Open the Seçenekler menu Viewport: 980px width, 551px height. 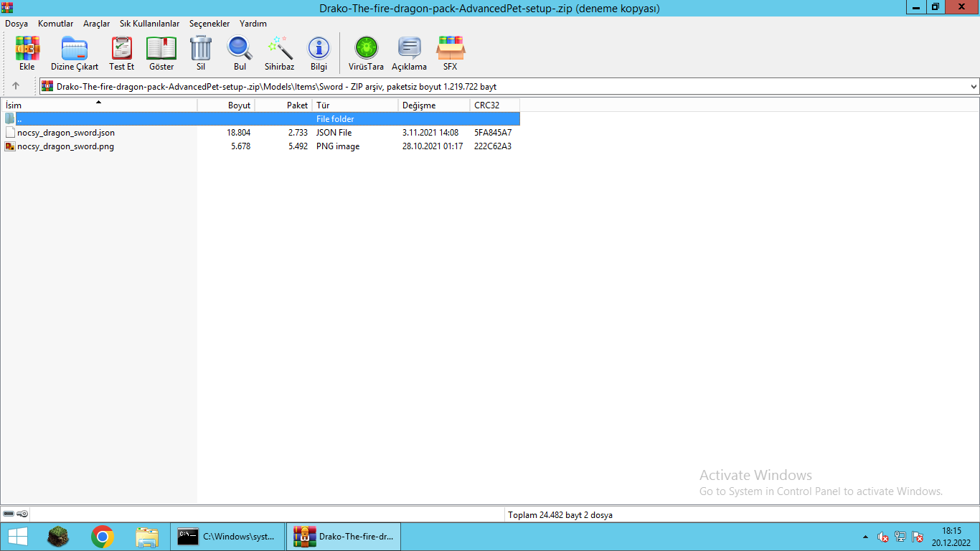click(209, 24)
